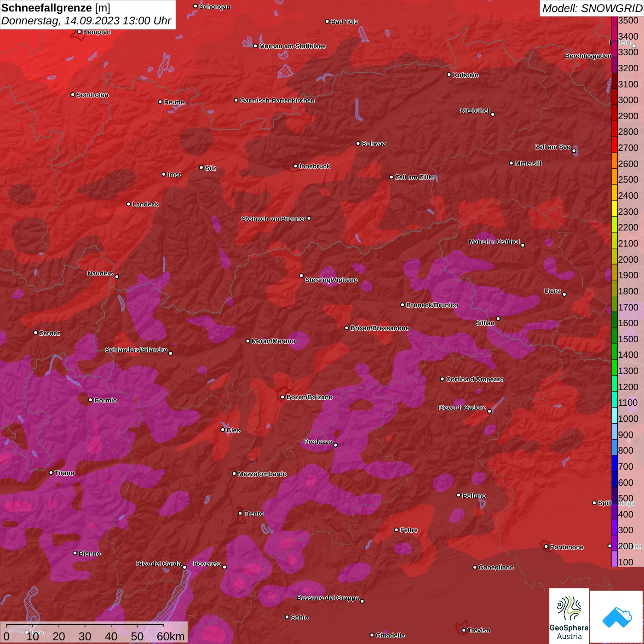644x644 pixels.
Task: Select the Kufstein label
Action: [466, 75]
